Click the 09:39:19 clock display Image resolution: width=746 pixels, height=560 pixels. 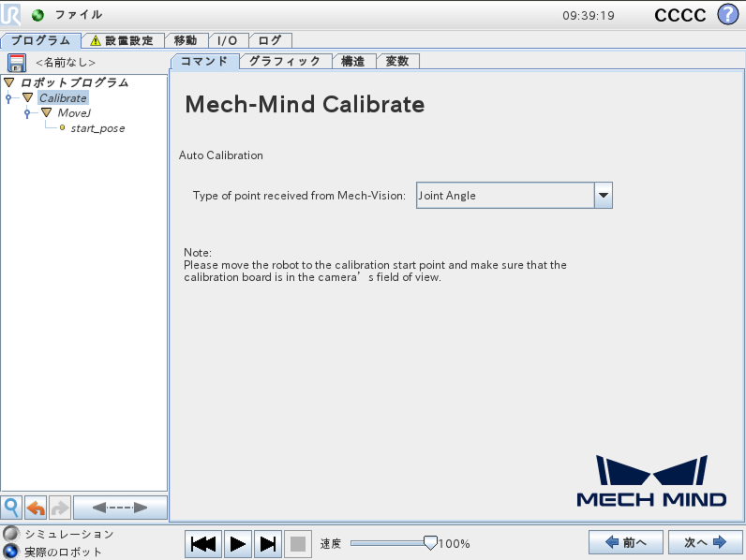point(589,16)
